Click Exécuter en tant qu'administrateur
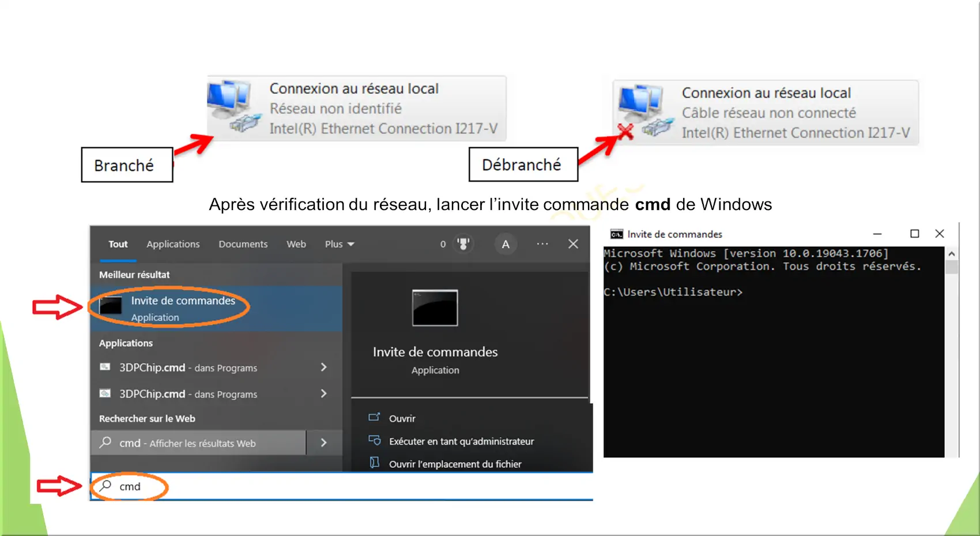Screen dimensions: 980x536 [461, 441]
